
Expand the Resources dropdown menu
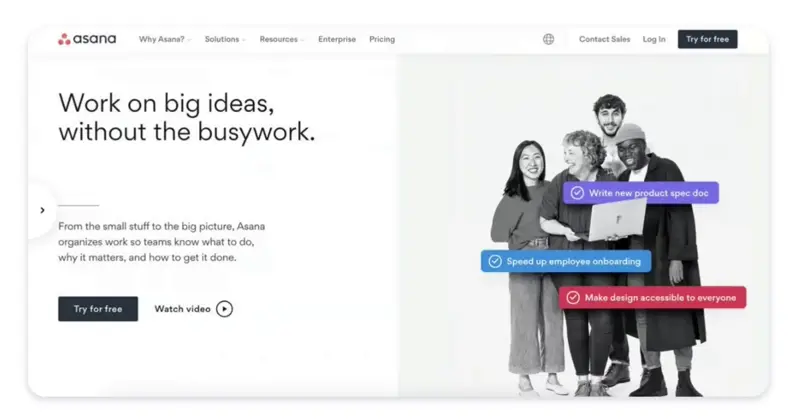pos(282,39)
